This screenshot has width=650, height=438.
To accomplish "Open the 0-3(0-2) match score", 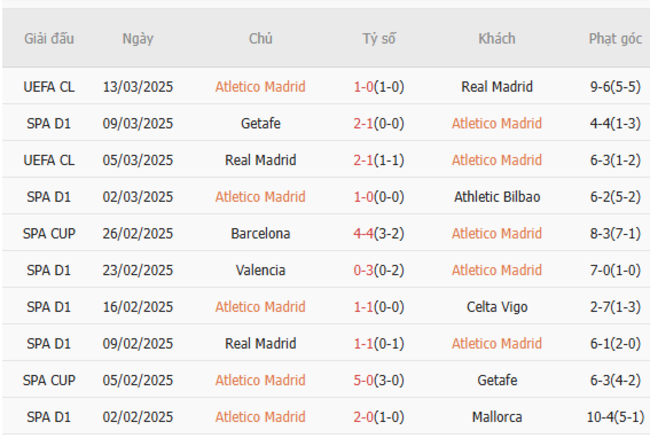I will click(x=379, y=270).
